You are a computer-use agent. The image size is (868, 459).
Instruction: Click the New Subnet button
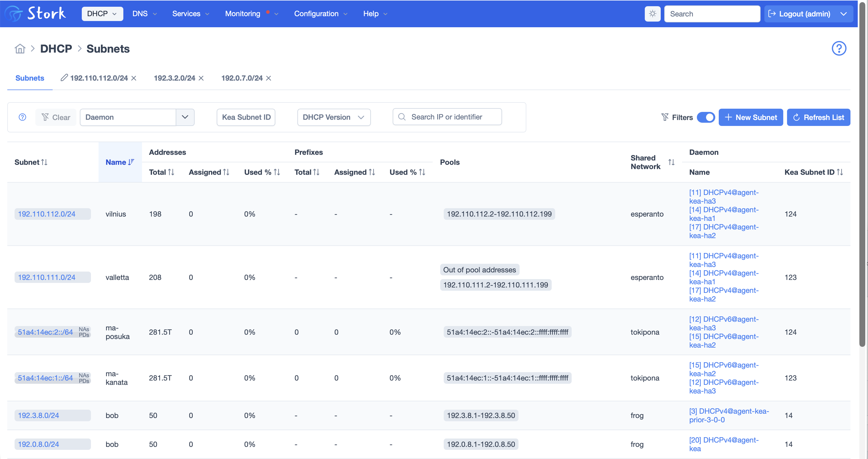tap(751, 117)
